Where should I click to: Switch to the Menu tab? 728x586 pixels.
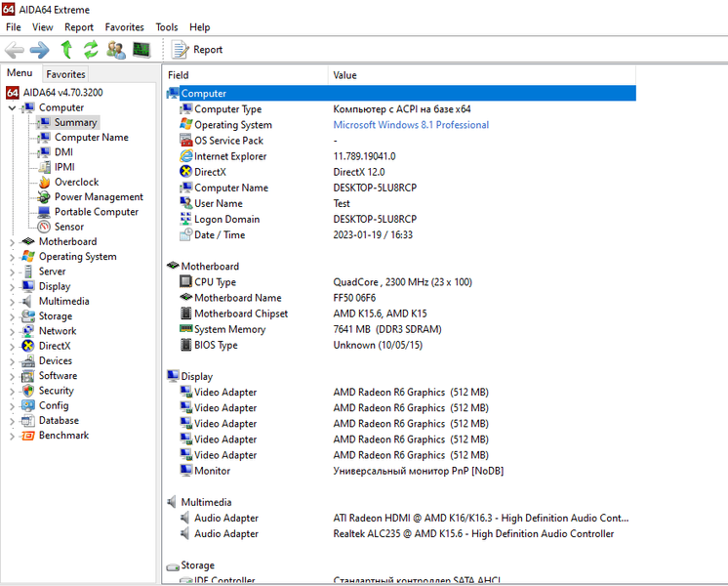click(x=20, y=73)
